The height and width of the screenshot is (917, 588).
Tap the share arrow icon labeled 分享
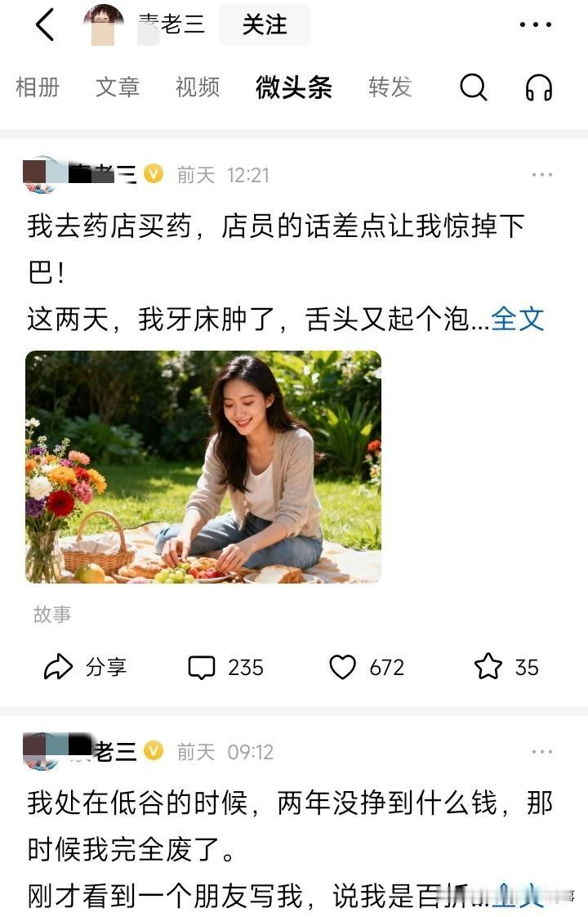point(85,667)
